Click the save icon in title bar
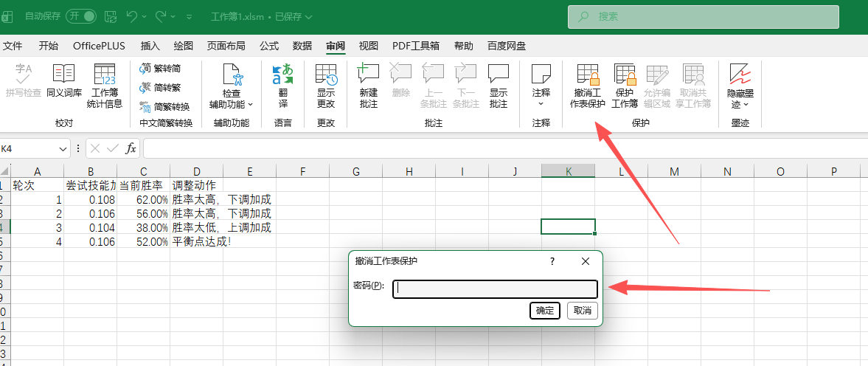Screen dimensions: 868x366 pos(111,17)
